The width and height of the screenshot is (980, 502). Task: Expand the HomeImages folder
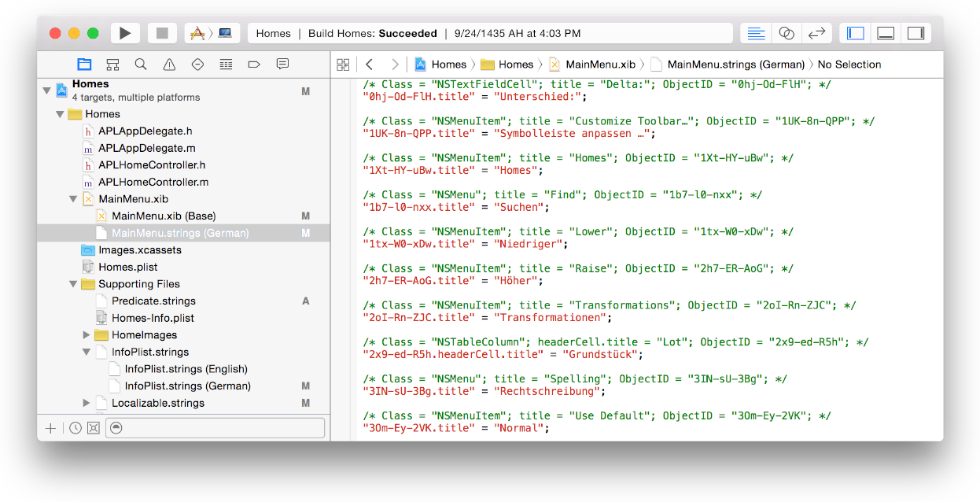click(x=86, y=334)
